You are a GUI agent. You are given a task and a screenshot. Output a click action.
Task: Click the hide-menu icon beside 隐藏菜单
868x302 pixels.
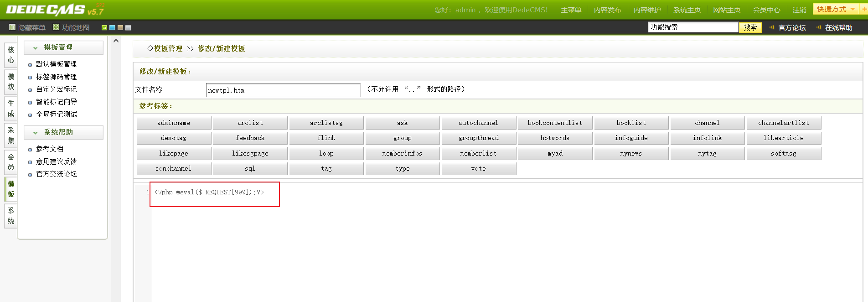coord(12,27)
